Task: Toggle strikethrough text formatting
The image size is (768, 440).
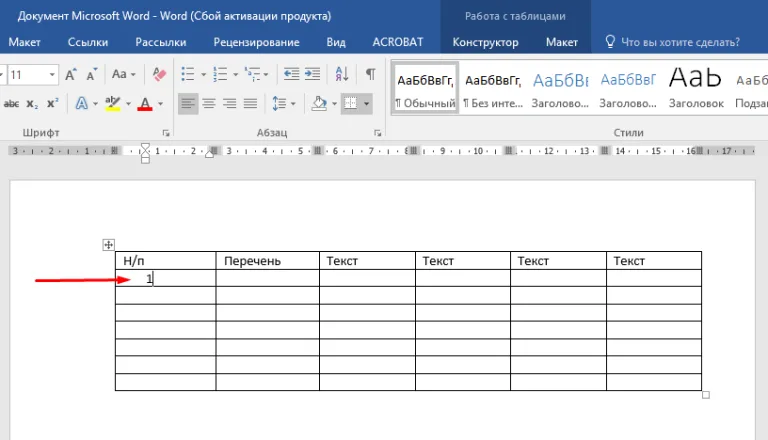Action: 11,104
